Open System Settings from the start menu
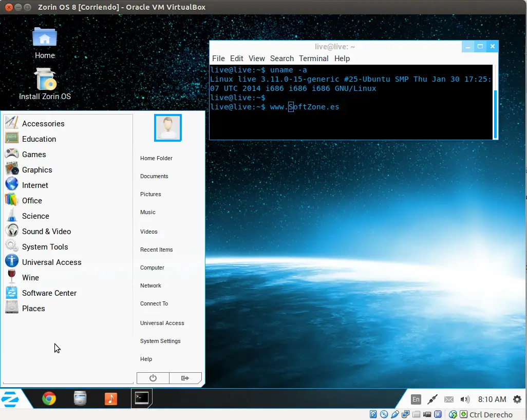The image size is (527, 420). tap(160, 341)
